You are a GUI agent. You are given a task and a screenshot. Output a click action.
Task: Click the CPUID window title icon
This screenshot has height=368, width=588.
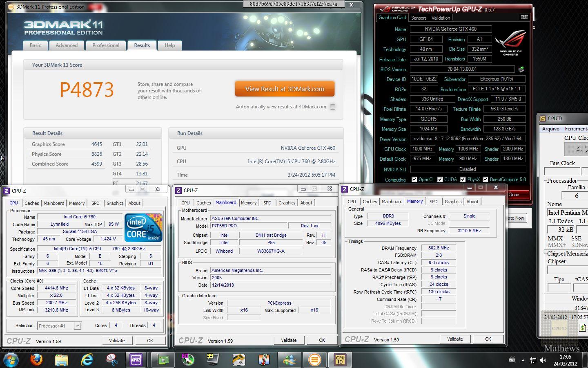(543, 119)
